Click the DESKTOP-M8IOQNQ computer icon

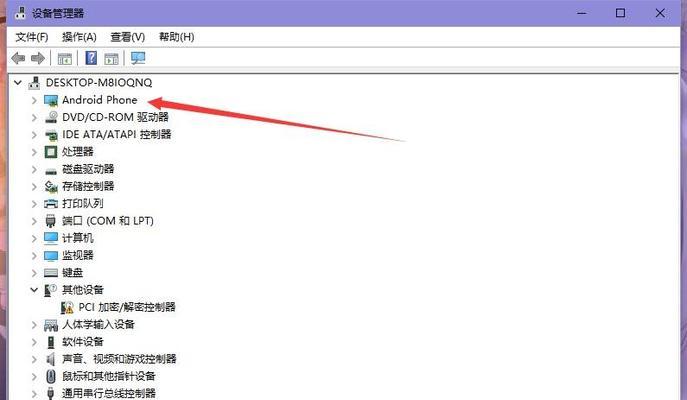click(x=34, y=83)
